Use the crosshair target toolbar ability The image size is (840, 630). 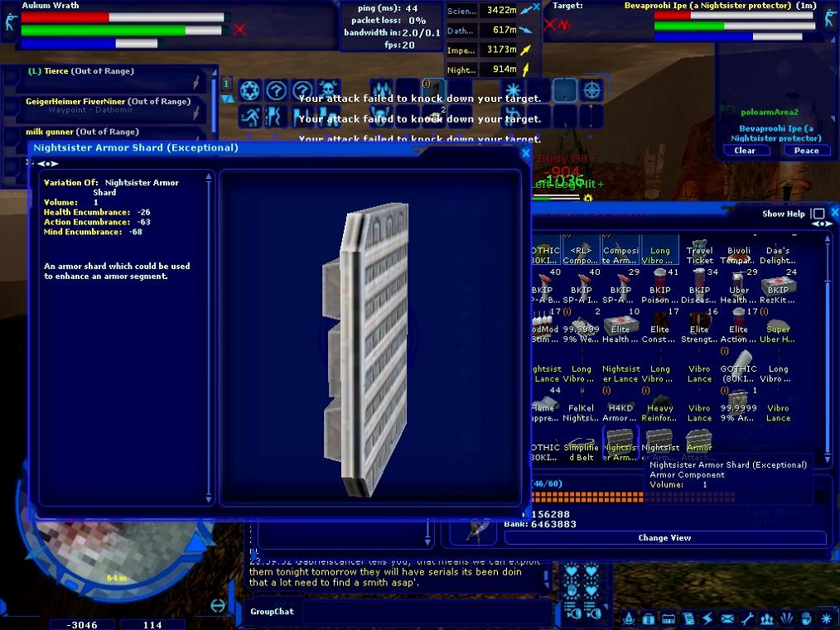click(x=591, y=90)
